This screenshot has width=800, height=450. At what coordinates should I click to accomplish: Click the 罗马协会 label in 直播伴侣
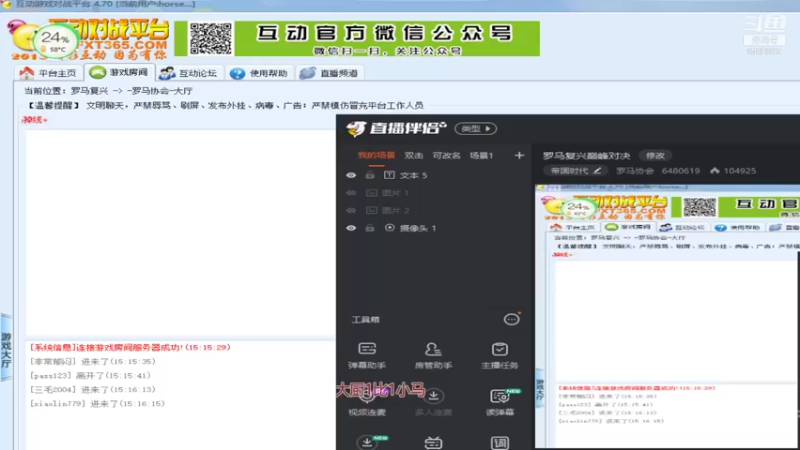pos(635,171)
